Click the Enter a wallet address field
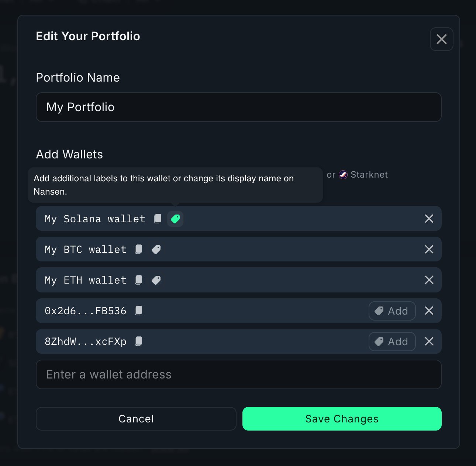Image resolution: width=476 pixels, height=466 pixels. point(238,374)
